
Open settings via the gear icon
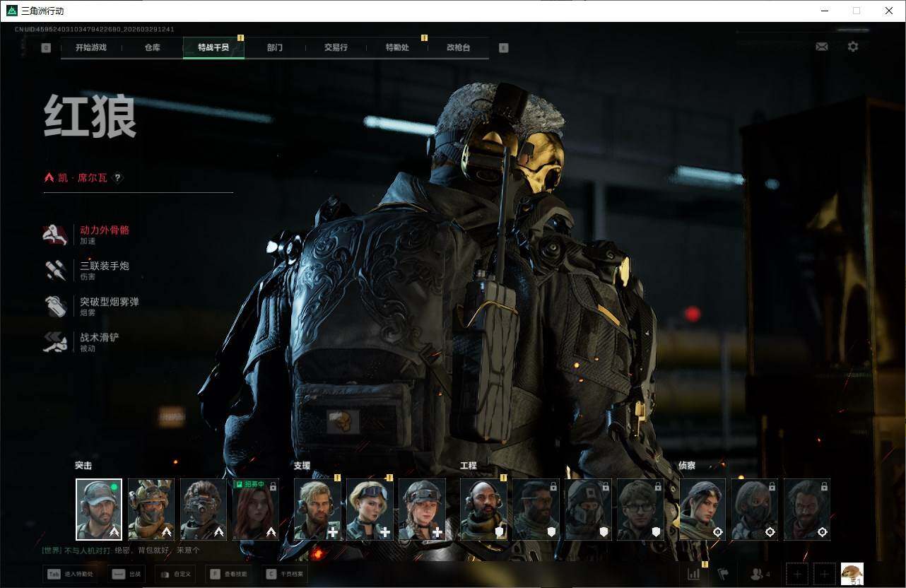pos(853,47)
